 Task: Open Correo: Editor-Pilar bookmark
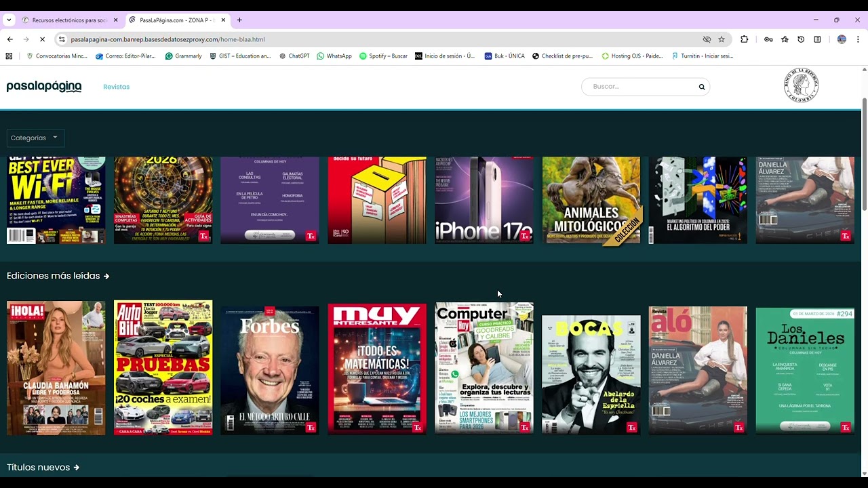click(125, 56)
